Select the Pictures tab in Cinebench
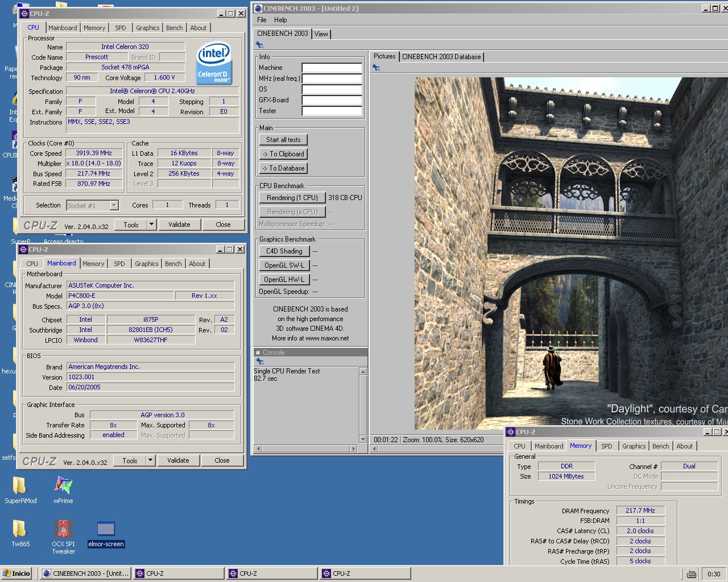Viewport: 728px width, 582px height. tap(384, 56)
